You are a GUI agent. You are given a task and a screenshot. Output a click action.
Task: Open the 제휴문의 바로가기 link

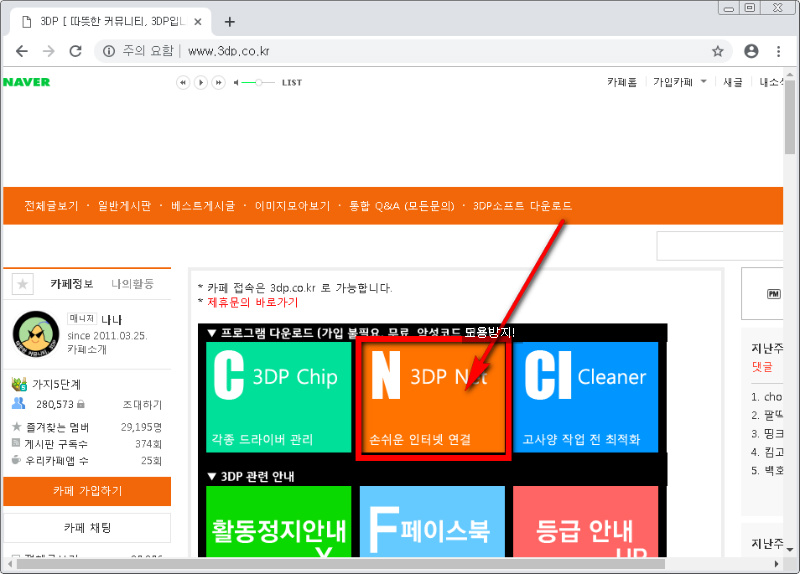(x=253, y=303)
